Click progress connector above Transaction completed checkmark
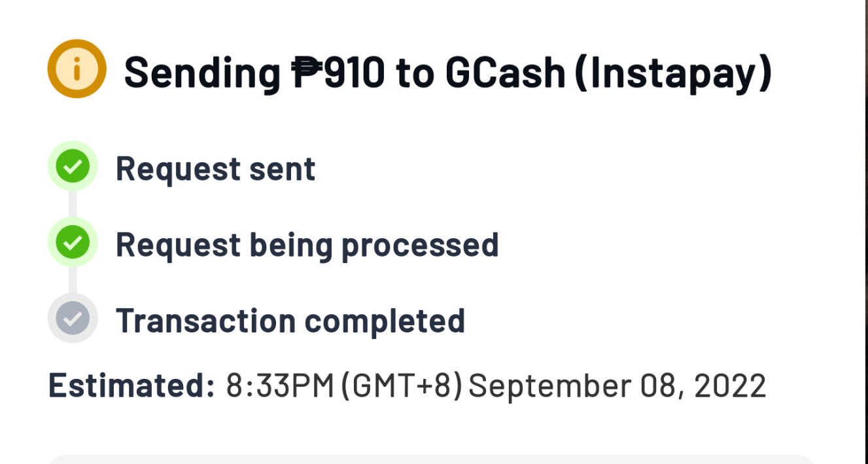868x464 pixels. pos(73,280)
